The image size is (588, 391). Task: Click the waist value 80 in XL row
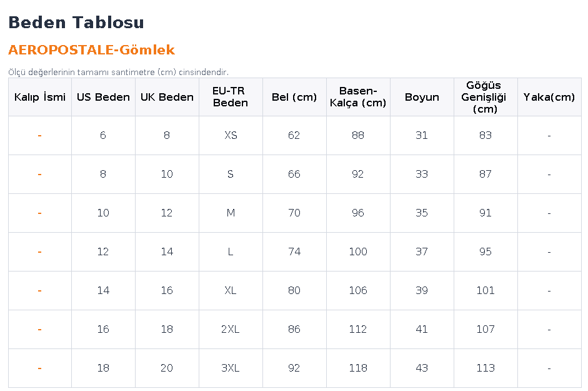(294, 290)
